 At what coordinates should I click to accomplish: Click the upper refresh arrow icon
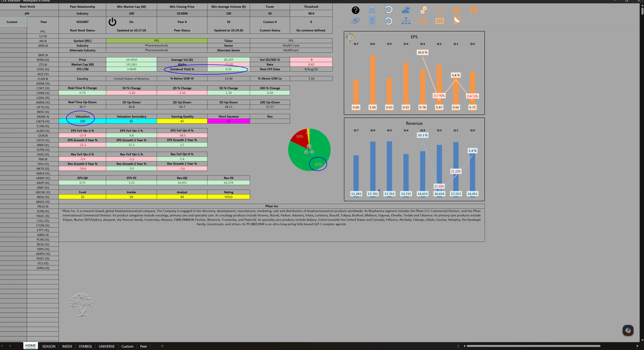(x=389, y=10)
